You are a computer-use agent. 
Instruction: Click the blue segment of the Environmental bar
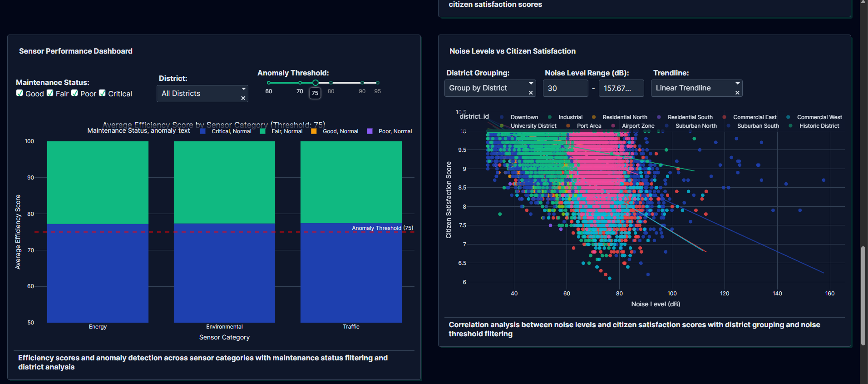[x=224, y=273]
